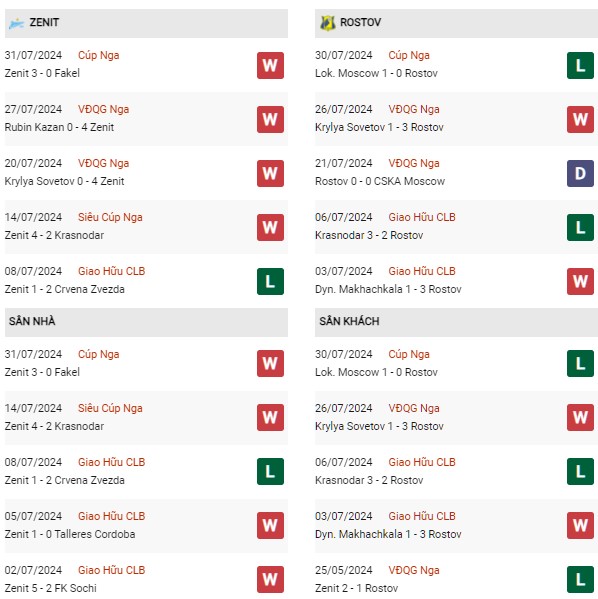Select the SÂN KHÁCH section header
The height and width of the screenshot is (599, 598).
(x=456, y=322)
